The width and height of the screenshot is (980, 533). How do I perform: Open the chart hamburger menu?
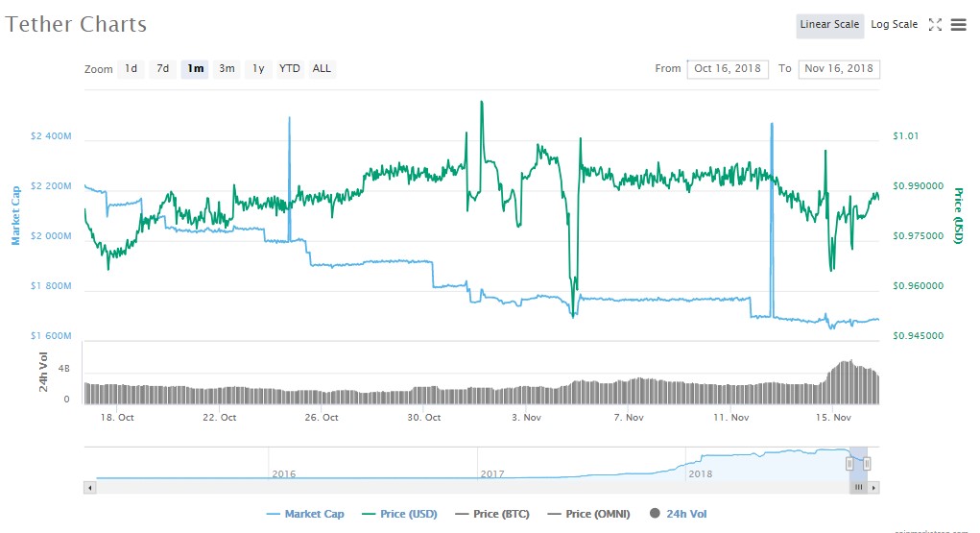pyautogui.click(x=959, y=24)
